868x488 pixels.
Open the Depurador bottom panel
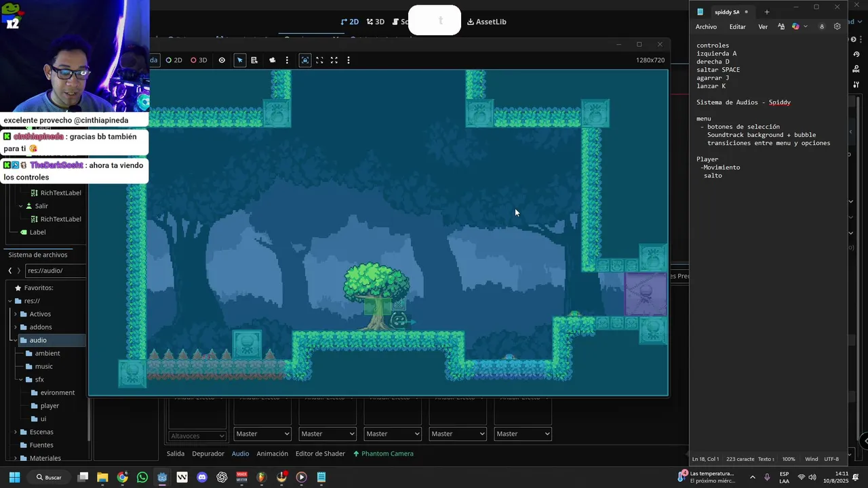(x=208, y=453)
